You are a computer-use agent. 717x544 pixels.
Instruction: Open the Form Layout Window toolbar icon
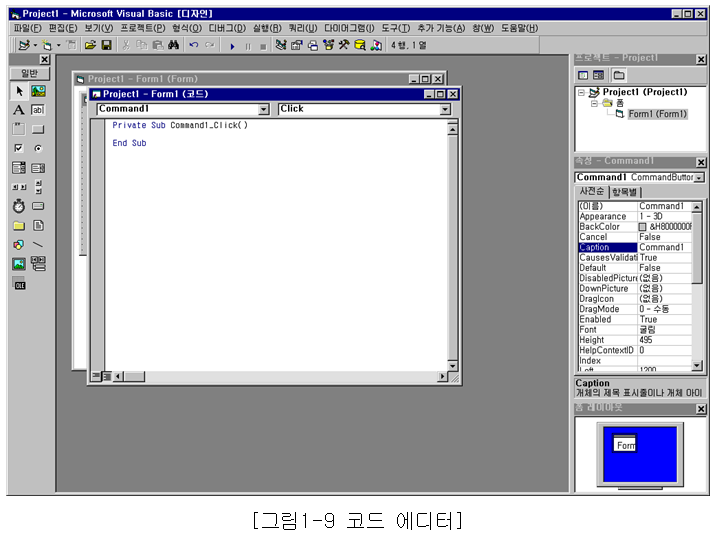313,45
